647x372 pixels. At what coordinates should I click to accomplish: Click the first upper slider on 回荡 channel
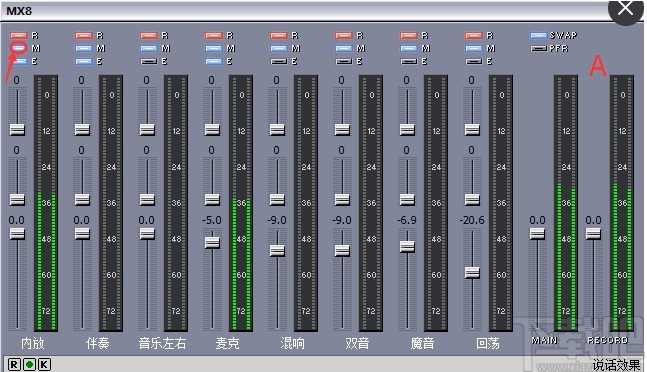pos(472,129)
